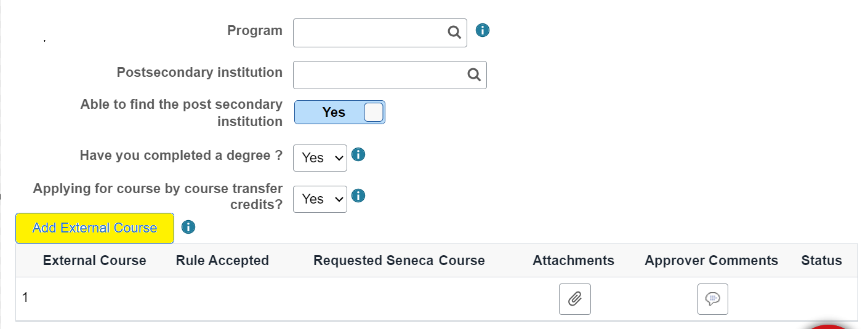Open the info icon beside Program field
Viewport: 868px width, 329px height.
[x=483, y=30]
